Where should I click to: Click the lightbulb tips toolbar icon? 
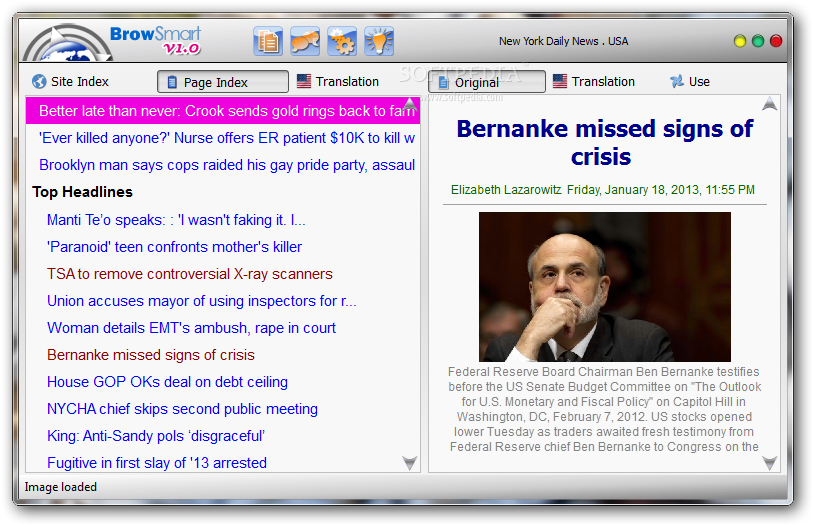tap(379, 41)
